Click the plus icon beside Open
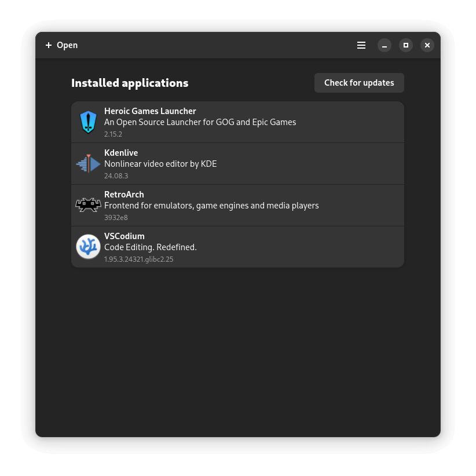476x476 pixels. click(49, 45)
